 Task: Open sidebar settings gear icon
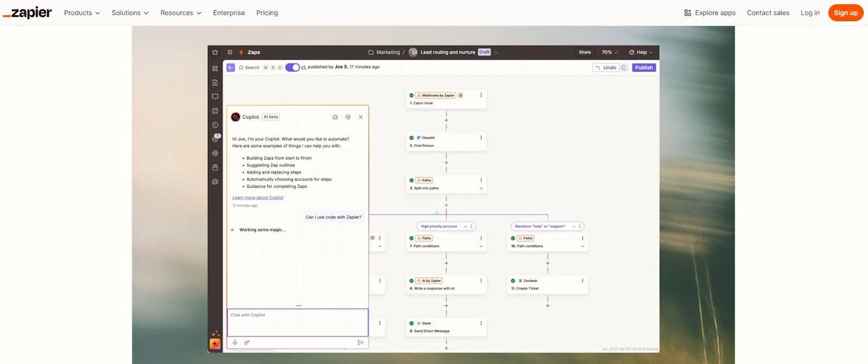point(215,154)
